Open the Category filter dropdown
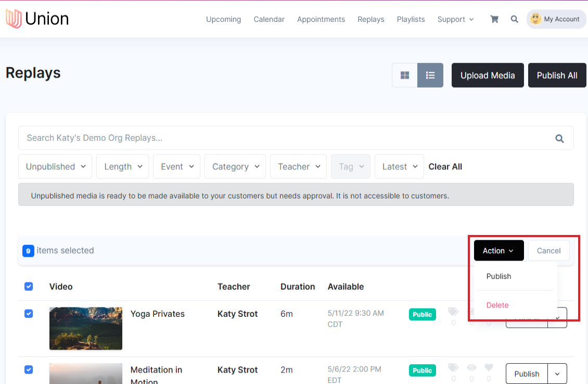This screenshot has height=384, width=588. pos(235,166)
